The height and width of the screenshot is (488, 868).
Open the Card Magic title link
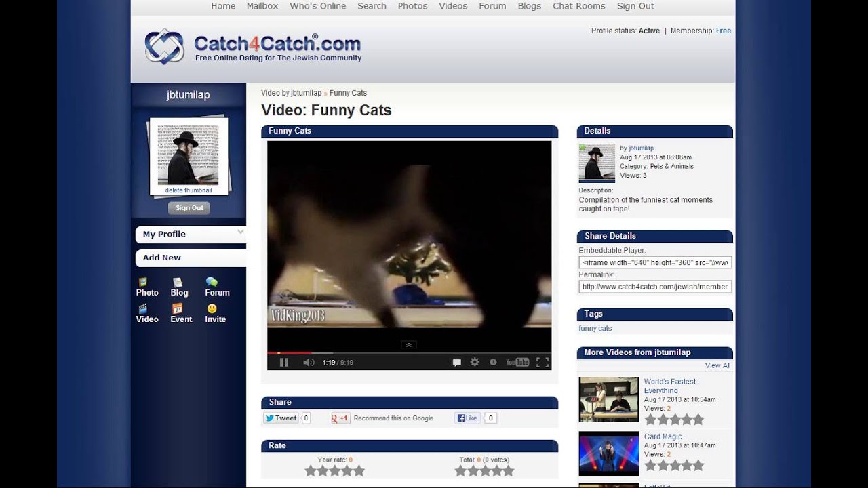[x=663, y=436]
